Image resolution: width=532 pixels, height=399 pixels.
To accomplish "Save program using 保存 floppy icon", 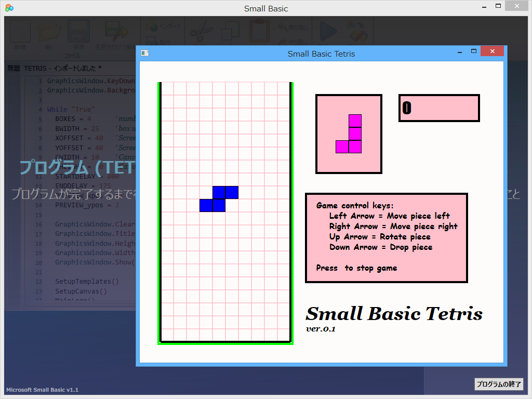I will (x=78, y=31).
